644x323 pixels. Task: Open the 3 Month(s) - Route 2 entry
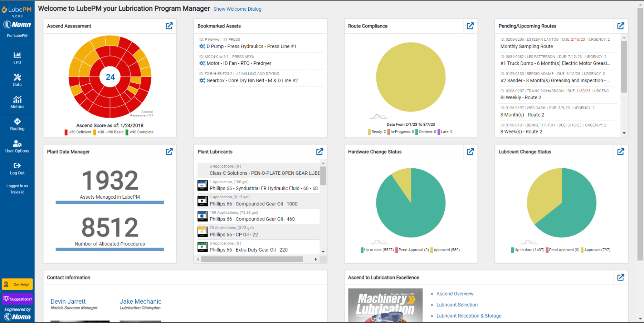tap(522, 115)
